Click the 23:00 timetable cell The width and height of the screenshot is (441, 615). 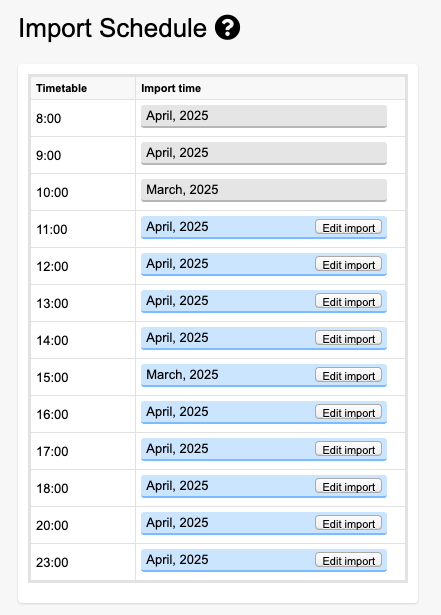[x=83, y=562]
